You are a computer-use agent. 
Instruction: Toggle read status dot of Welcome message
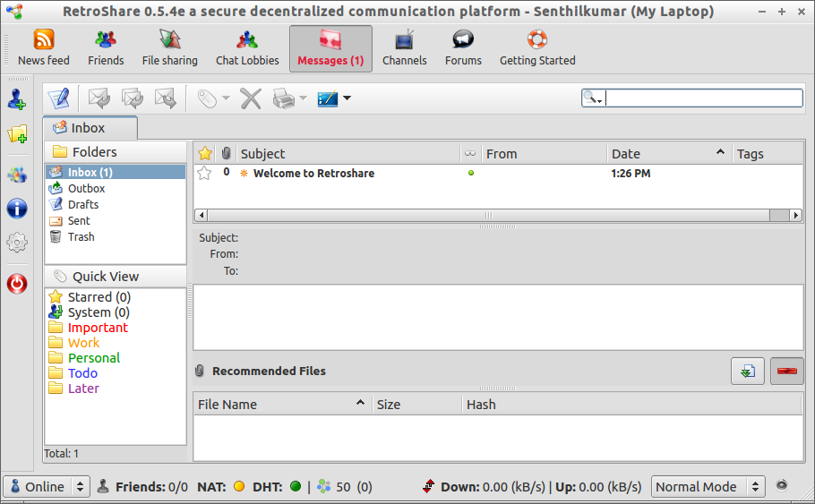tap(471, 173)
